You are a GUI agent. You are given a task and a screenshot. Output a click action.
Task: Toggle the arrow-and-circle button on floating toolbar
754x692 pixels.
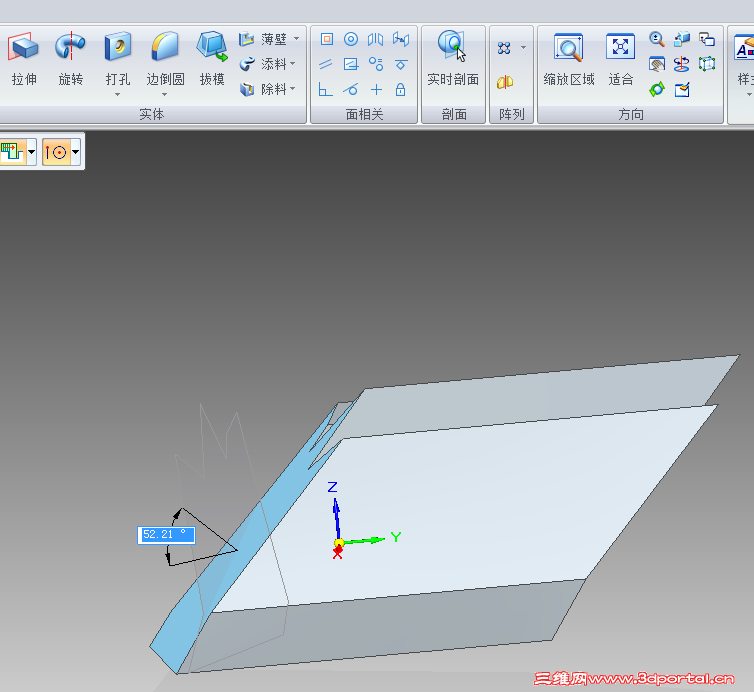[56, 152]
